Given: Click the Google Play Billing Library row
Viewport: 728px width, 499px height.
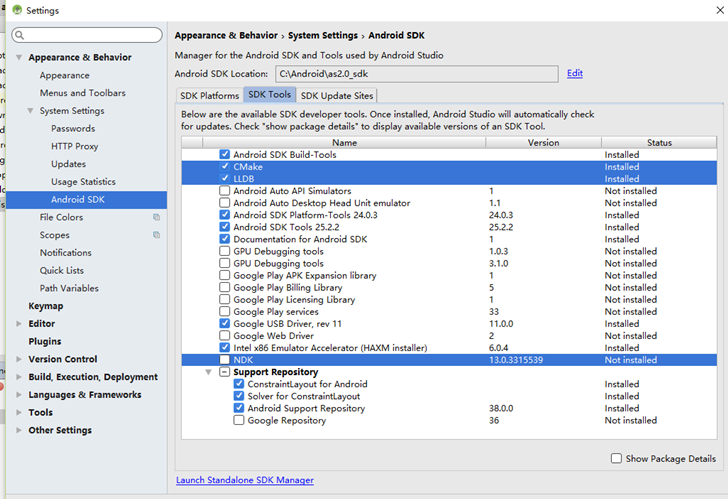Looking at the screenshot, I should pos(449,287).
